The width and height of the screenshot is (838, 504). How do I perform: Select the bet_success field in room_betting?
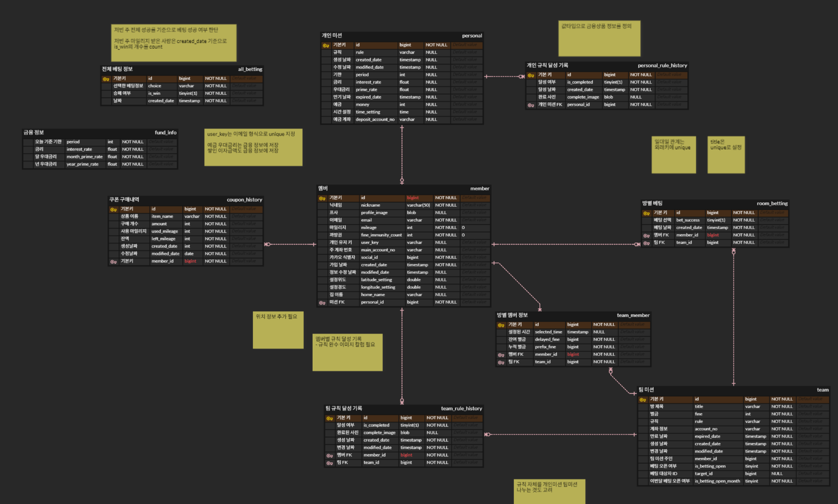[x=688, y=220]
